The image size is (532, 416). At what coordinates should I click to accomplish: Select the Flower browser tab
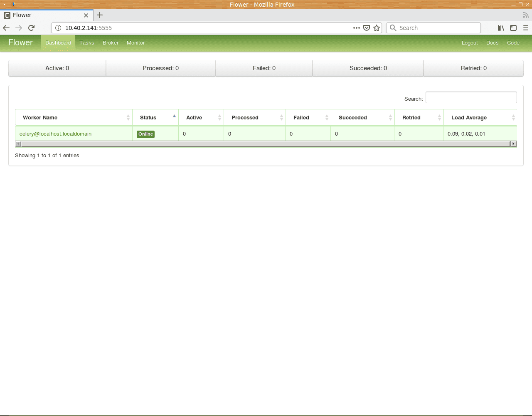(x=46, y=15)
